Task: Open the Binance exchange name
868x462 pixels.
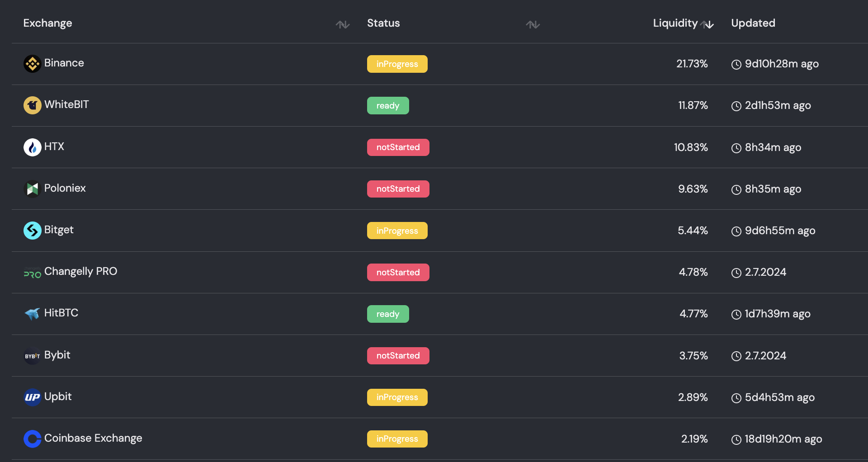Action: click(64, 63)
